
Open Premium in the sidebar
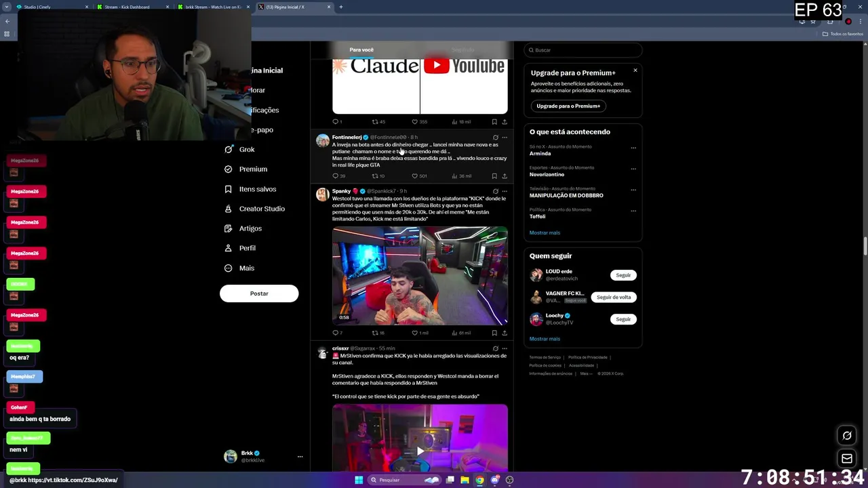click(x=245, y=169)
